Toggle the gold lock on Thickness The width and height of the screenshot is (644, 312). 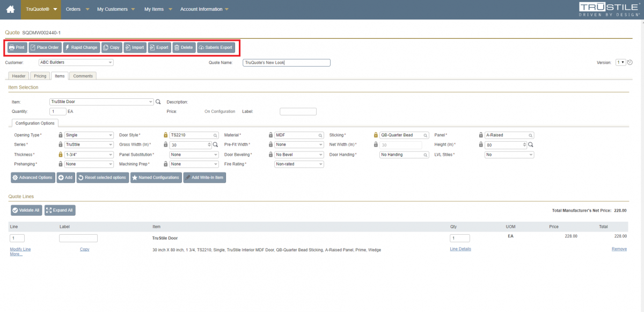[60, 154]
